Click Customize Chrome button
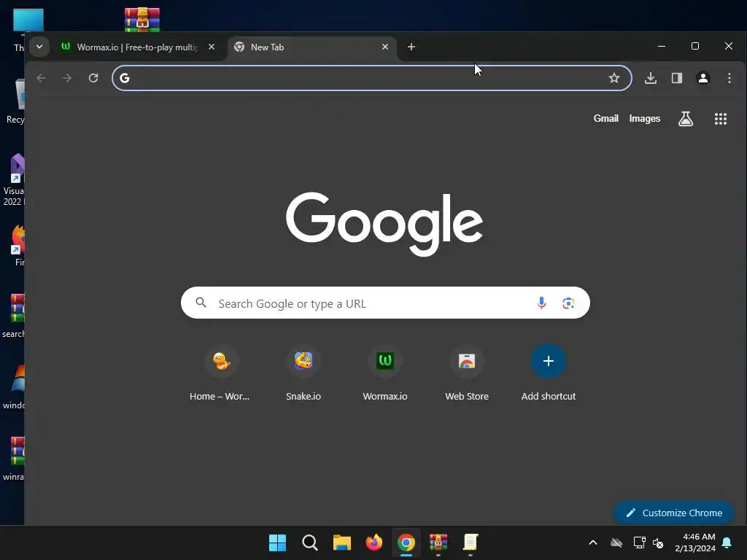 pos(673,513)
